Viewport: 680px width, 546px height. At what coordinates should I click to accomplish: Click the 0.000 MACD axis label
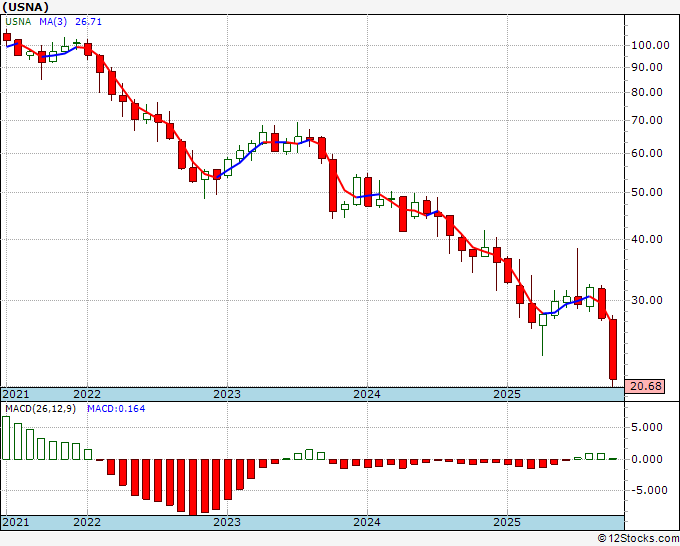tap(647, 459)
